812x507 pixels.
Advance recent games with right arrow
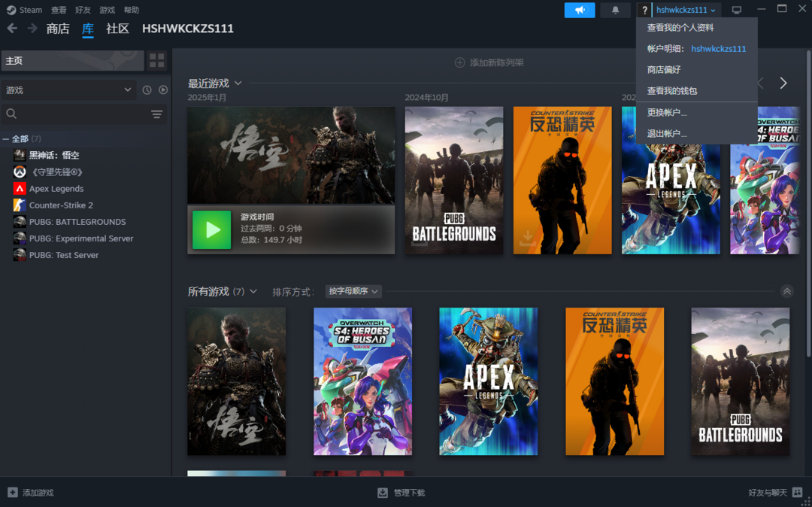(783, 83)
